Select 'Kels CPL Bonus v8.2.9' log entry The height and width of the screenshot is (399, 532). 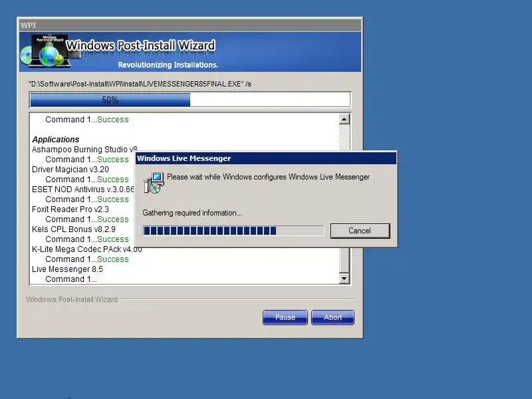(x=74, y=229)
